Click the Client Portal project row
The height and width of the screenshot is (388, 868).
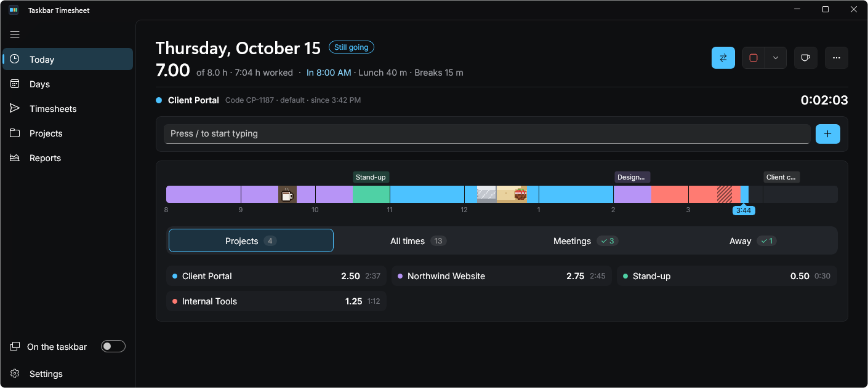276,275
